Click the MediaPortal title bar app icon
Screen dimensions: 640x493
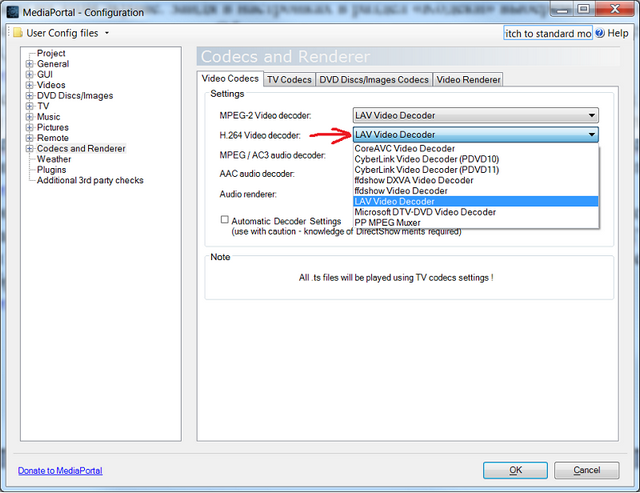click(x=13, y=12)
